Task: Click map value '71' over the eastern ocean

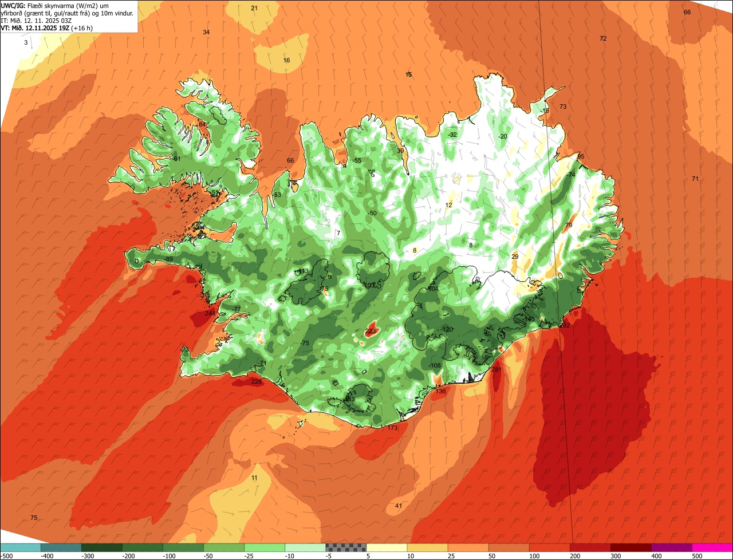Action: [x=695, y=179]
